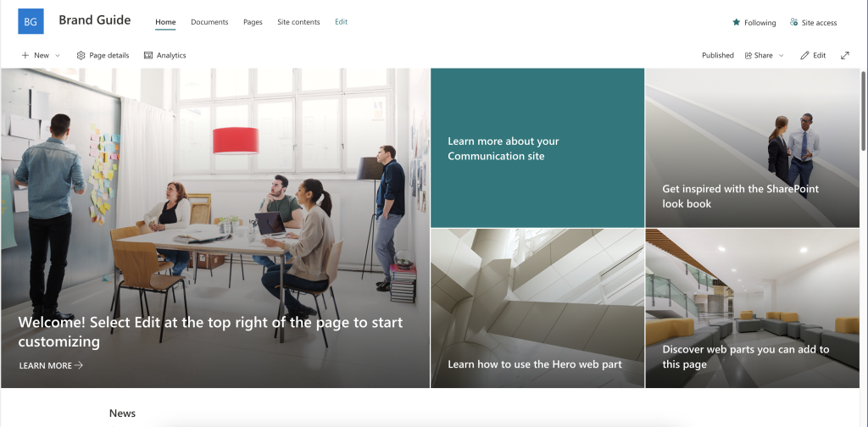Open the Analytics chart icon

(x=148, y=55)
